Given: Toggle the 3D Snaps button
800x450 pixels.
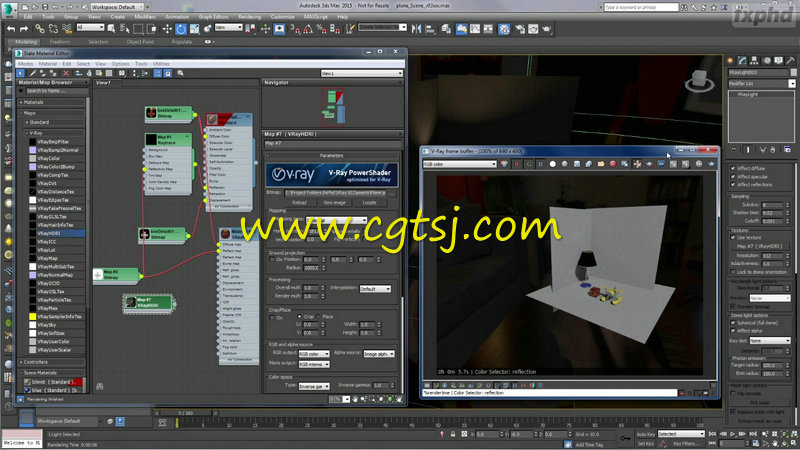Looking at the screenshot, I should coord(295,29).
